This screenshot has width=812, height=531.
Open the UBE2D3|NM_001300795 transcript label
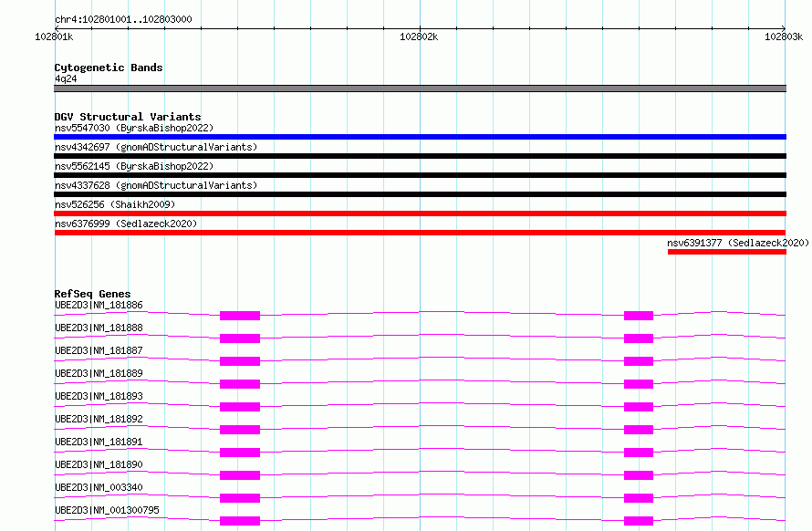[x=107, y=510]
